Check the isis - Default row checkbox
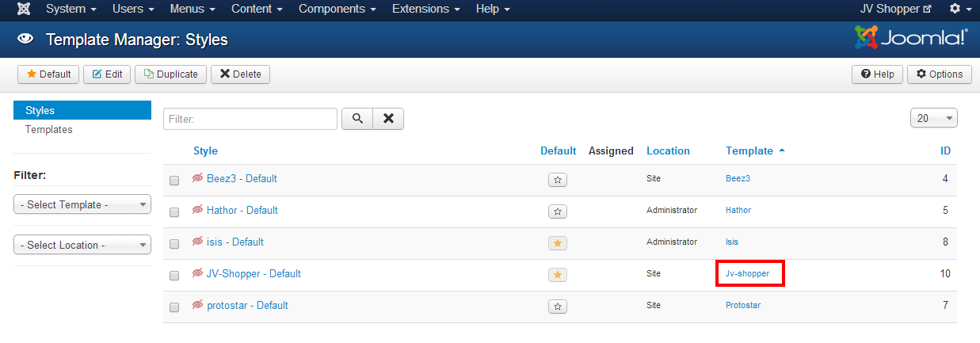 tap(174, 244)
